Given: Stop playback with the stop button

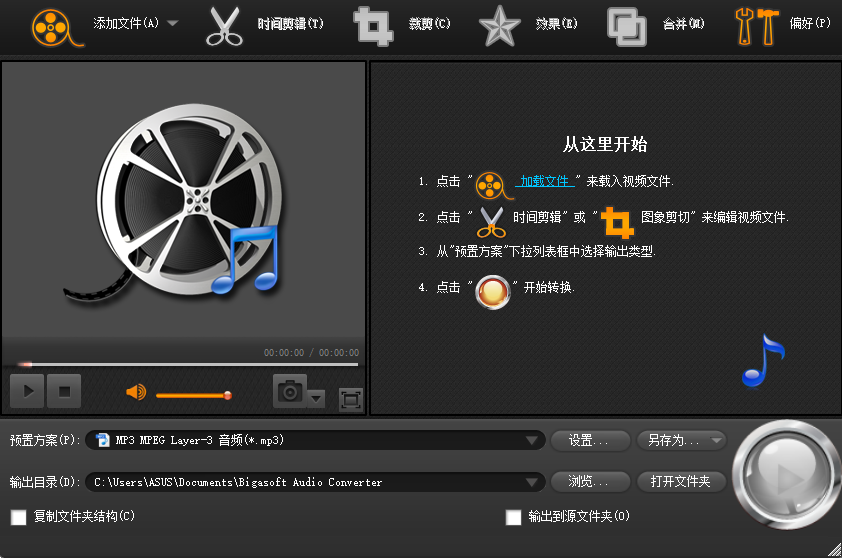Looking at the screenshot, I should 64,391.
